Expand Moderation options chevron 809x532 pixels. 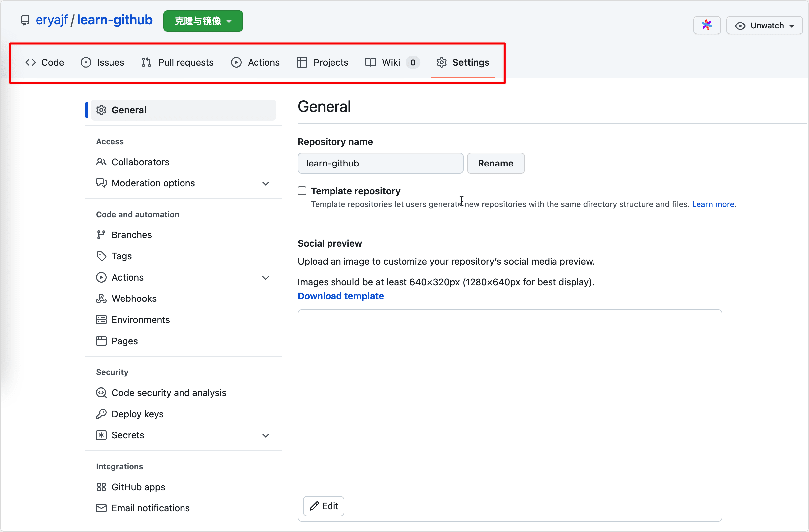266,183
